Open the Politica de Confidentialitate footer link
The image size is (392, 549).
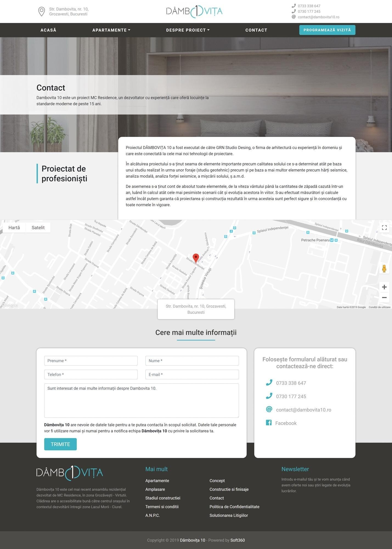[x=234, y=507]
